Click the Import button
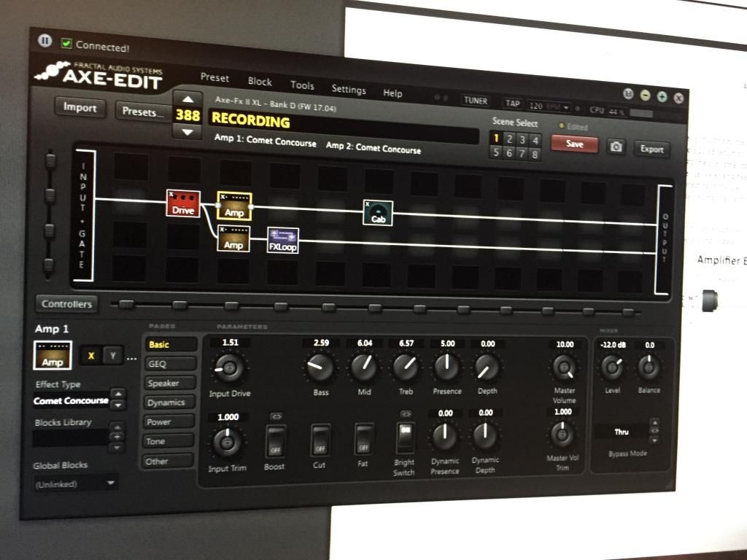 click(80, 108)
